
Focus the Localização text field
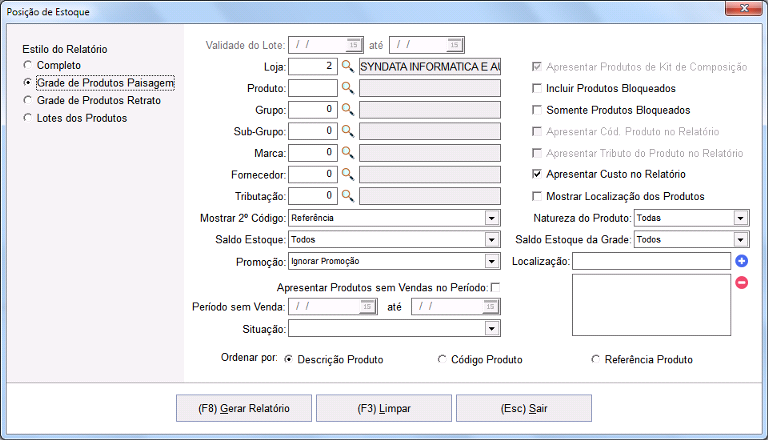651,261
